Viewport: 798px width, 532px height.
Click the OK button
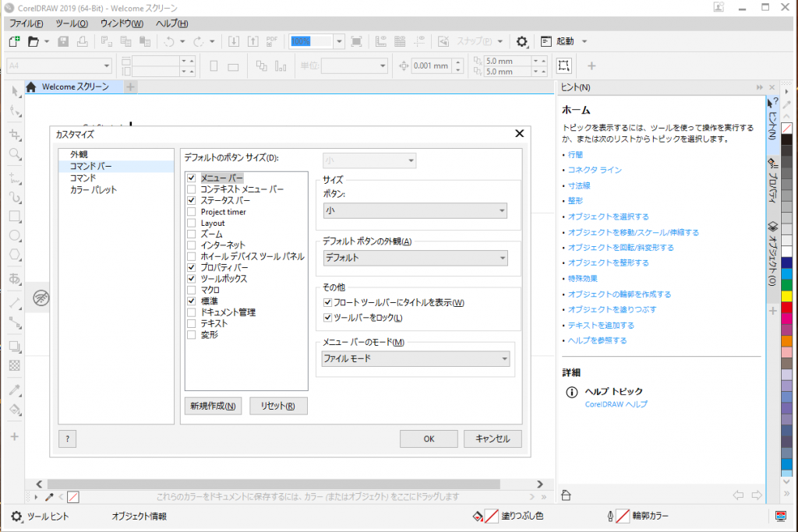pyautogui.click(x=429, y=439)
